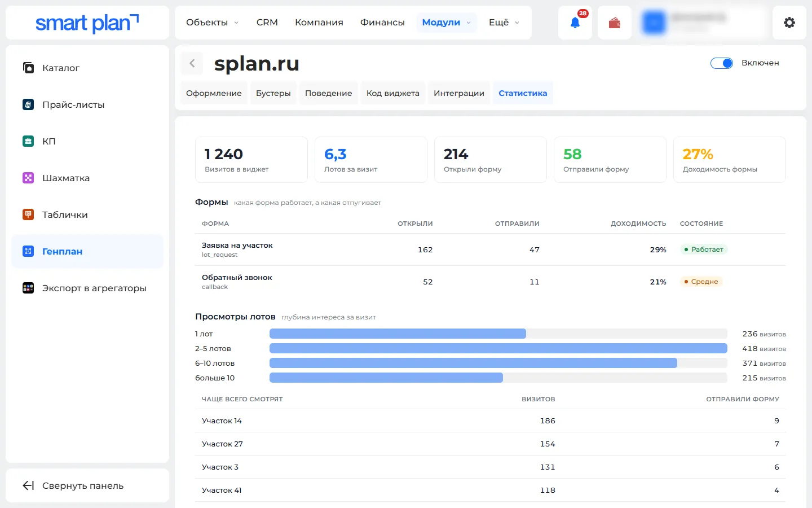Viewport: 812px width, 508px height.
Task: Click the smart plan logo
Action: point(87,23)
